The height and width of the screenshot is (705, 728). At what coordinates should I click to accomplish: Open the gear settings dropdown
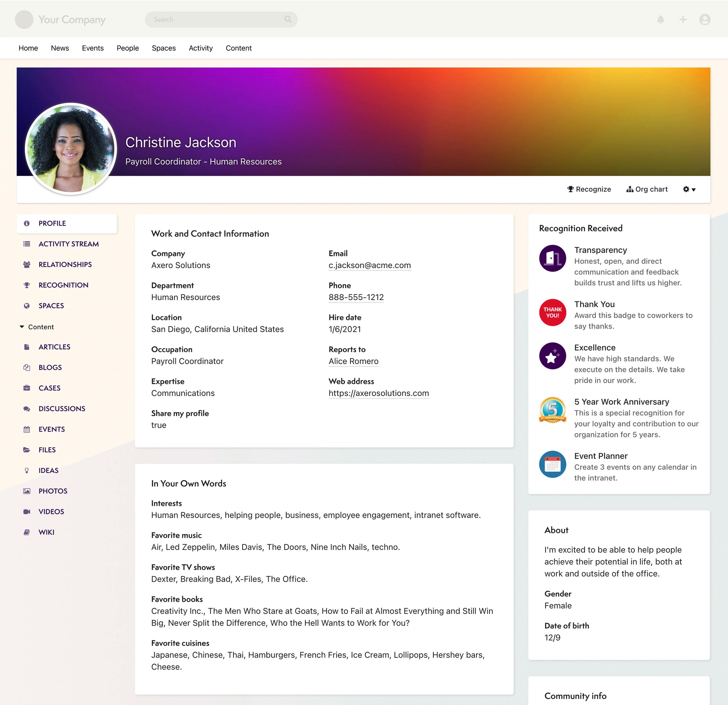coord(689,189)
